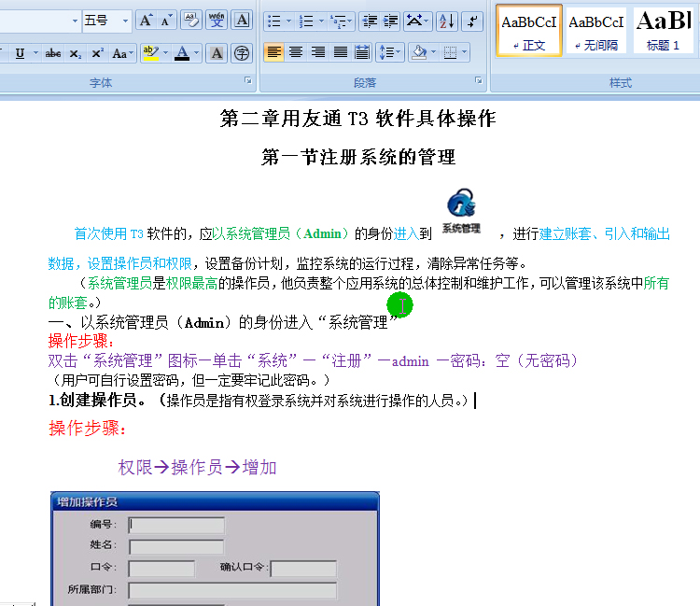Image resolution: width=700 pixels, height=606 pixels.
Task: Click heading 第二章用友通 T3 软件具体操作
Action: click(x=357, y=119)
